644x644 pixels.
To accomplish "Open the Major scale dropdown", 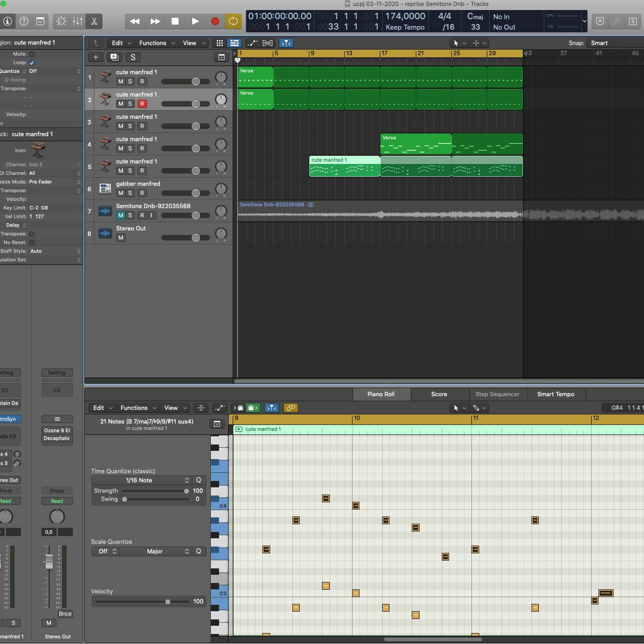I will 155,551.
